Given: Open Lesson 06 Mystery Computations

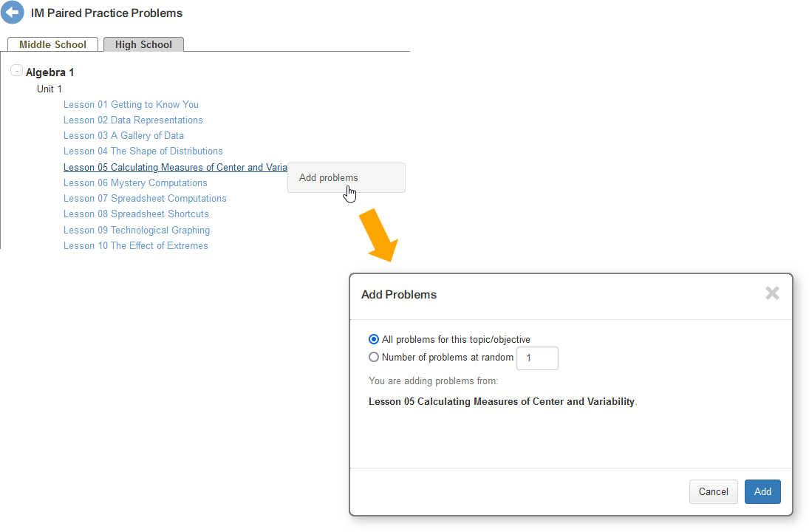Looking at the screenshot, I should tap(135, 183).
